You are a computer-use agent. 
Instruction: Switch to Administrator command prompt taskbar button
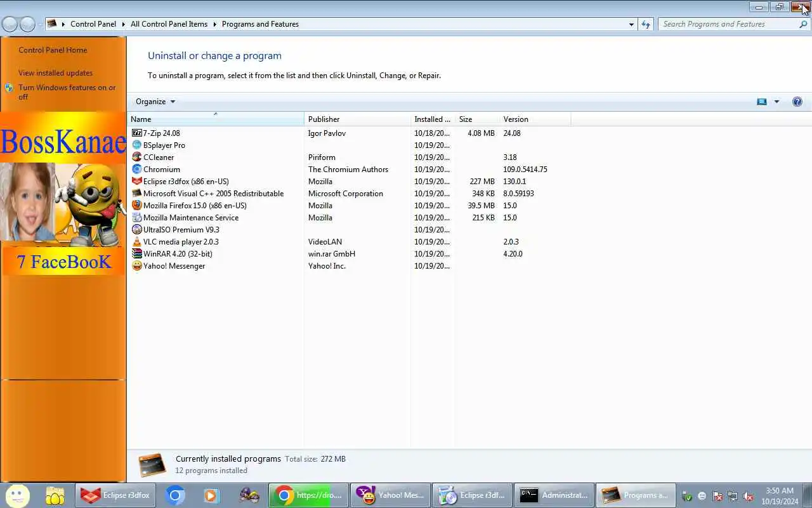click(x=554, y=495)
